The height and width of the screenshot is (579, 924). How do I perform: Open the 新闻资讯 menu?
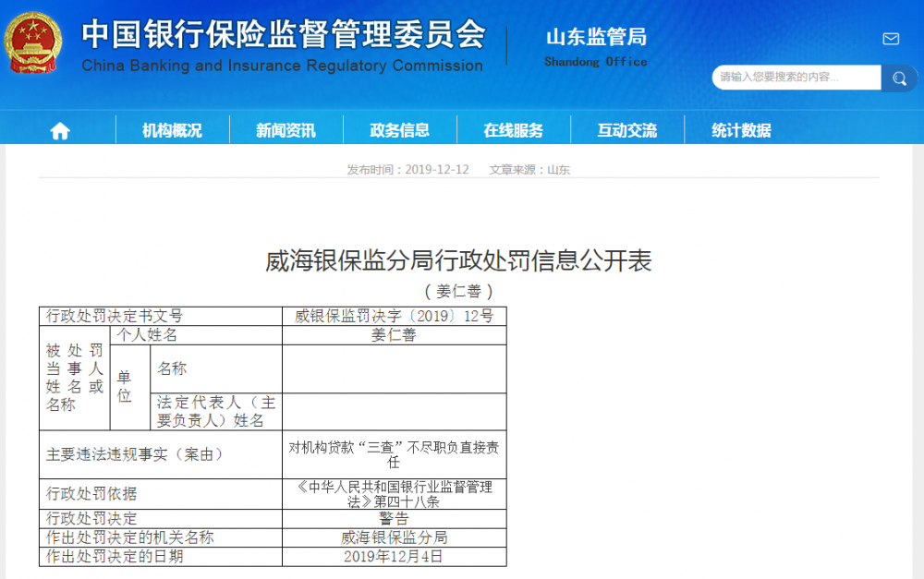pos(286,129)
